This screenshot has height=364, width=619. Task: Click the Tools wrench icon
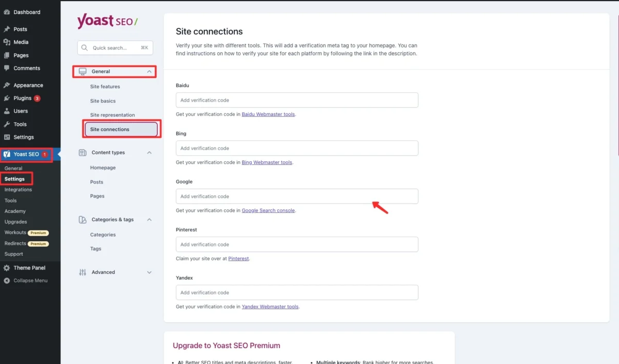point(7,124)
